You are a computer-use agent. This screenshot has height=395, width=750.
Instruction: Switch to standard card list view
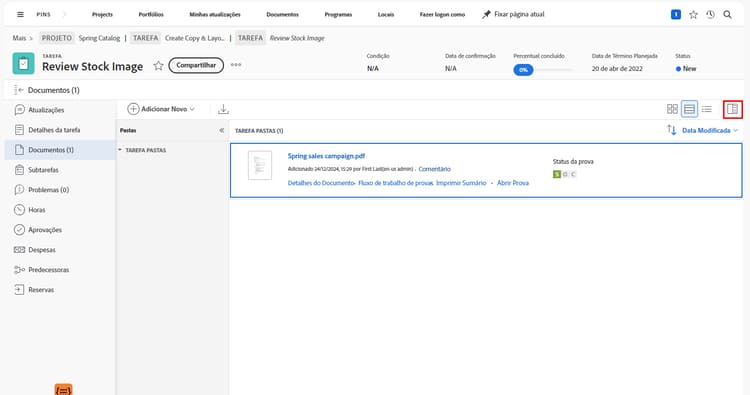click(x=689, y=109)
